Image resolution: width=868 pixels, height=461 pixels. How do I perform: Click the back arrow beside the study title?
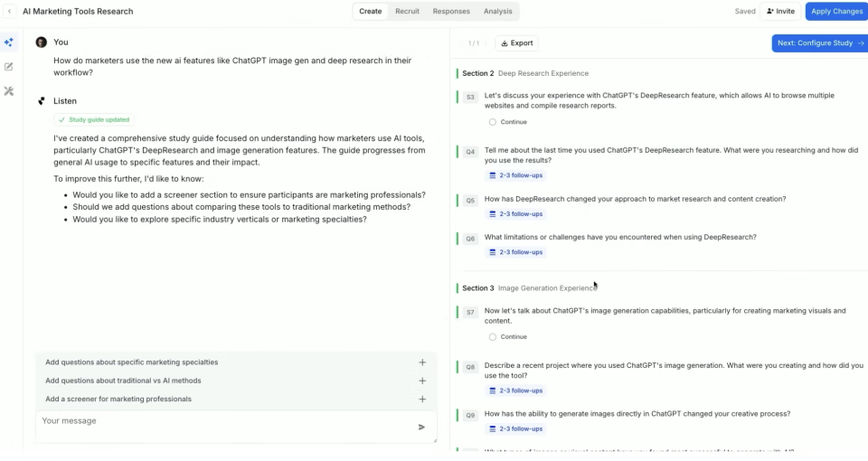10,12
